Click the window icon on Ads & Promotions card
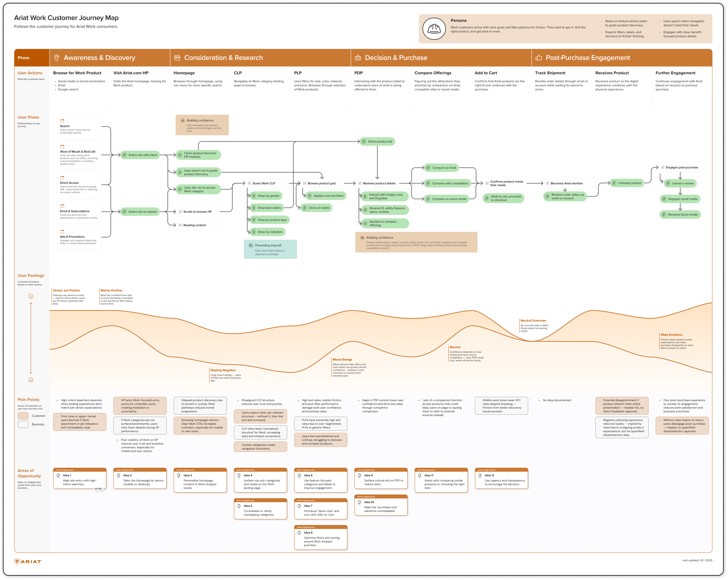This screenshot has width=728, height=580. click(x=62, y=231)
